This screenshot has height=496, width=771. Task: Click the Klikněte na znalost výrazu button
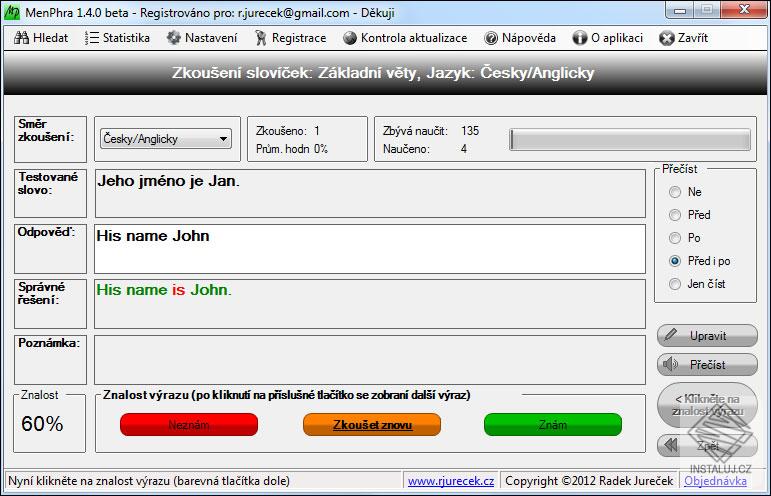pos(707,405)
